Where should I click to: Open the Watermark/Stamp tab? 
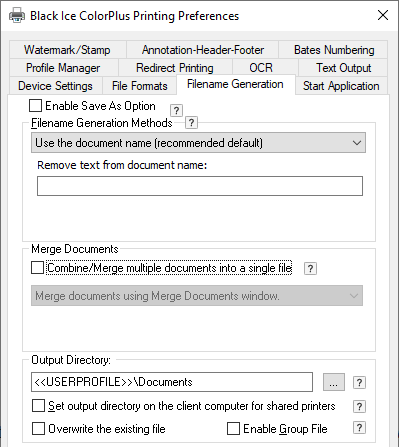(x=67, y=50)
